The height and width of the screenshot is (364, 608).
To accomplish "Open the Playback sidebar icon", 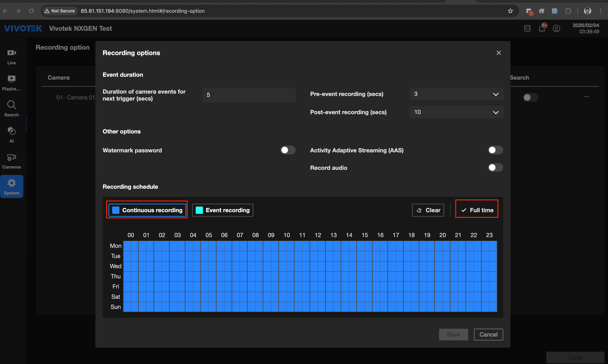I will tap(11, 83).
